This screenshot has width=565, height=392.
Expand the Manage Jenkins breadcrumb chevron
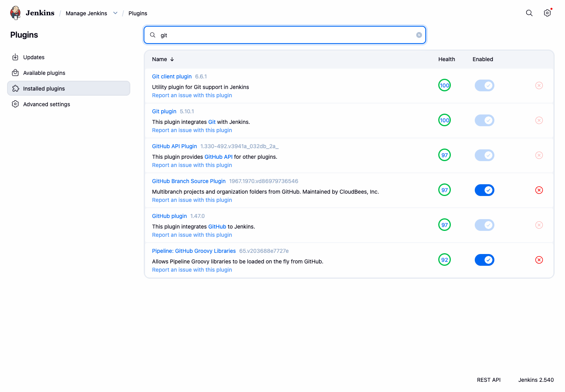(115, 13)
